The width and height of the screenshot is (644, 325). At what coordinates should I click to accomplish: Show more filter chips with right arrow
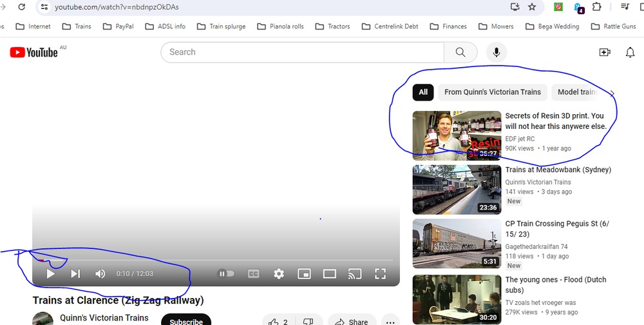coord(612,94)
